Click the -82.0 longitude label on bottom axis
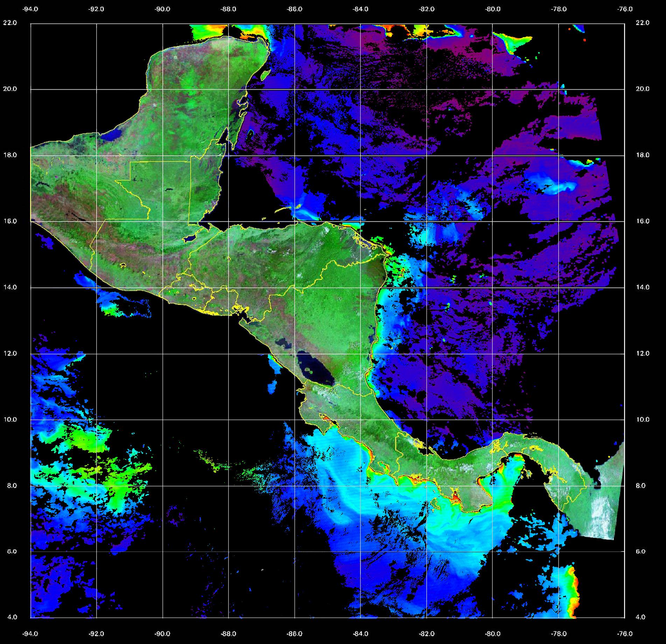This screenshot has width=666, height=644. pyautogui.click(x=427, y=633)
